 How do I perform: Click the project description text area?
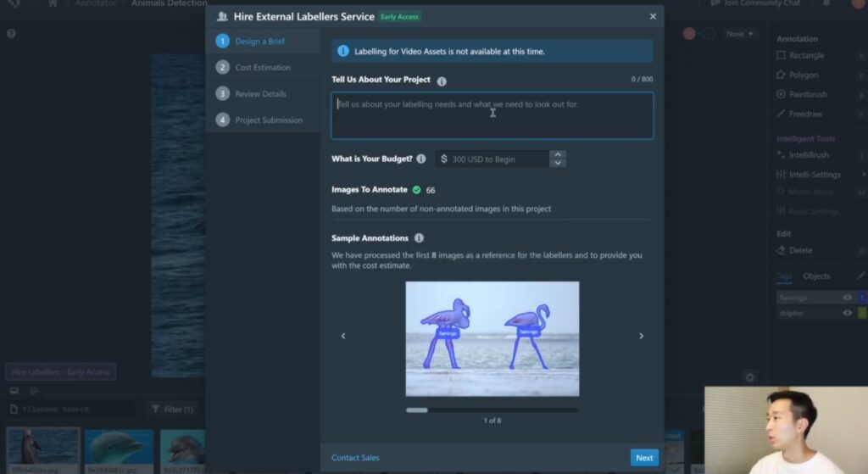click(x=492, y=115)
